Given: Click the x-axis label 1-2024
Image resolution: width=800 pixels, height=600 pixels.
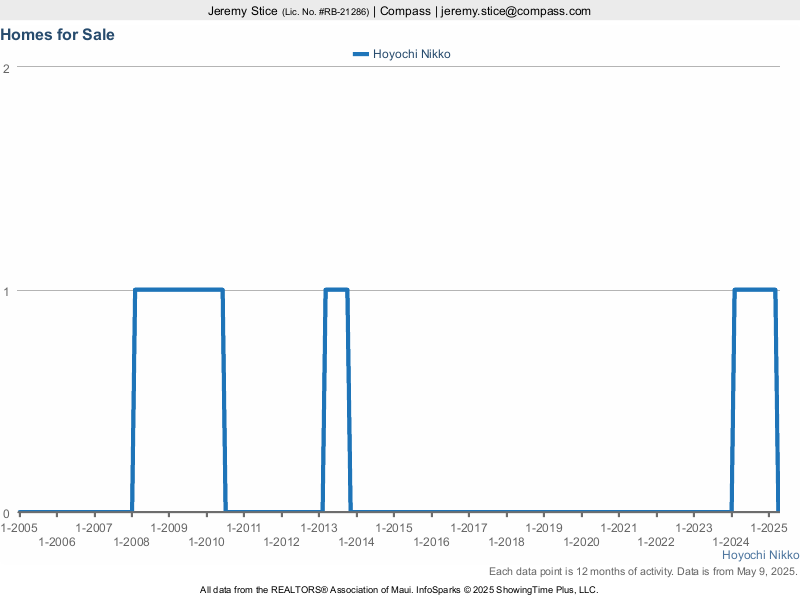Looking at the screenshot, I should pos(731,542).
